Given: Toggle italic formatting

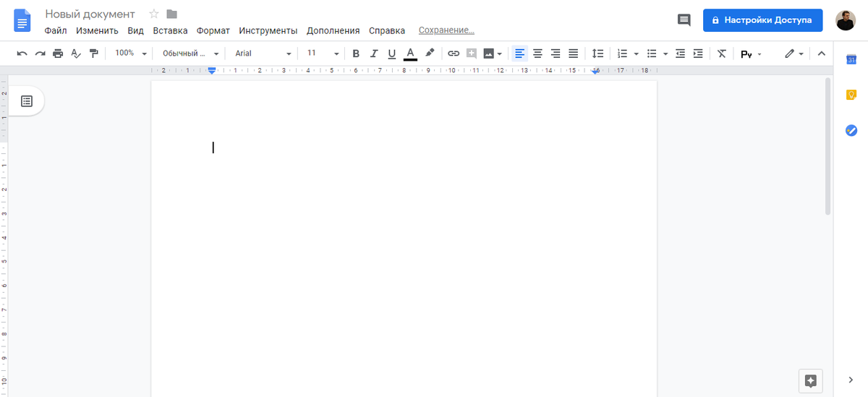Looking at the screenshot, I should 374,54.
